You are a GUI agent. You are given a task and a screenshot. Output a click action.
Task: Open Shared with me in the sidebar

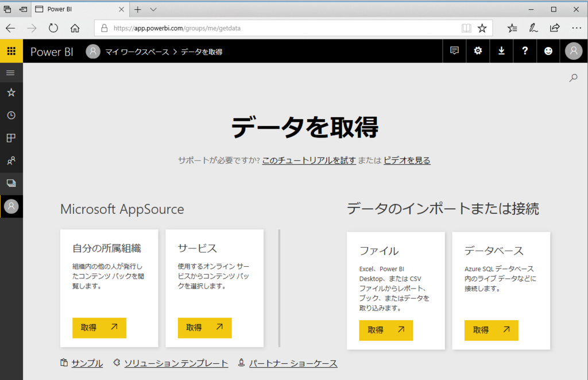point(11,160)
